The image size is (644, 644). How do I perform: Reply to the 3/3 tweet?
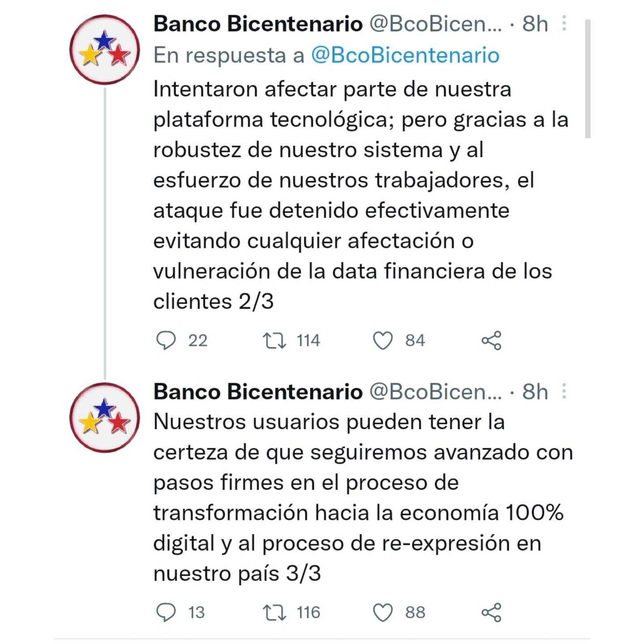(x=165, y=612)
